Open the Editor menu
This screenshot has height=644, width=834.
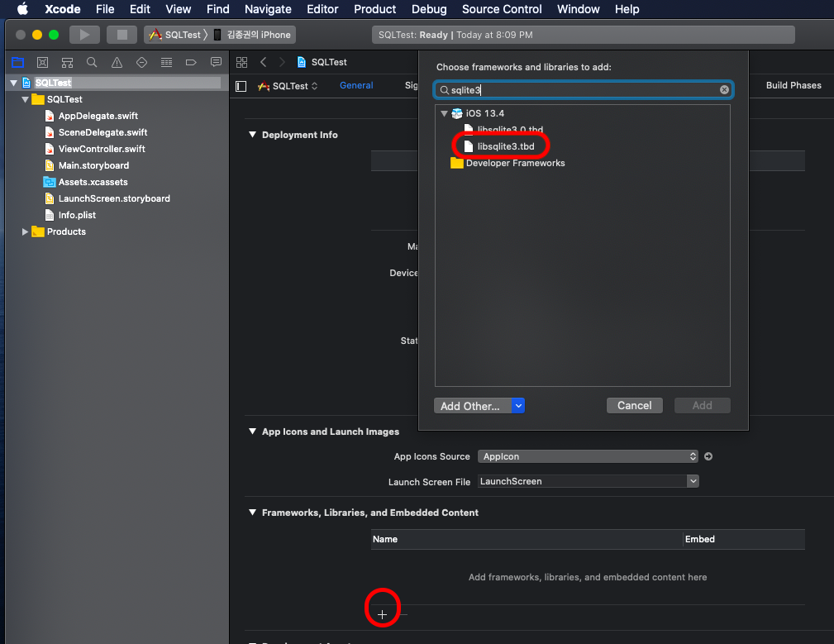coord(322,9)
